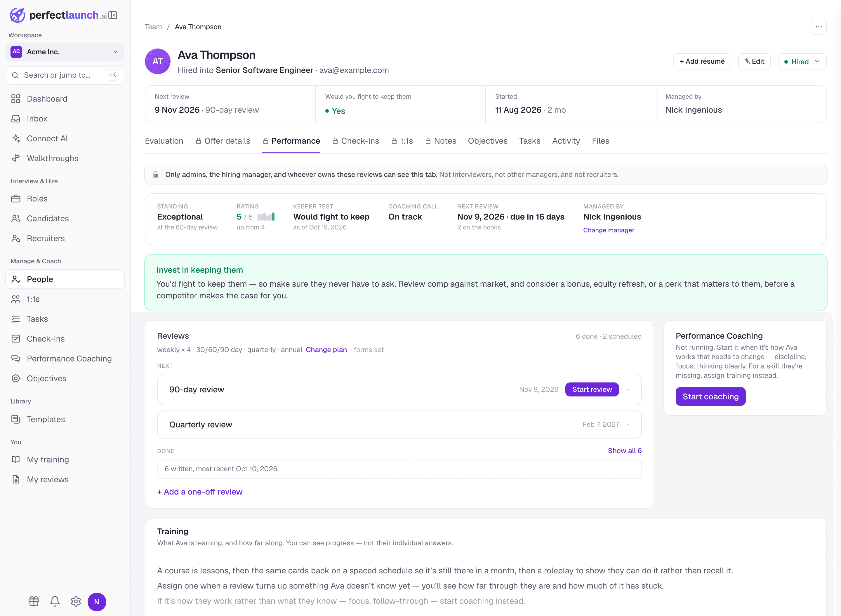Open notifications bell icon
This screenshot has height=616, width=841.
(55, 601)
